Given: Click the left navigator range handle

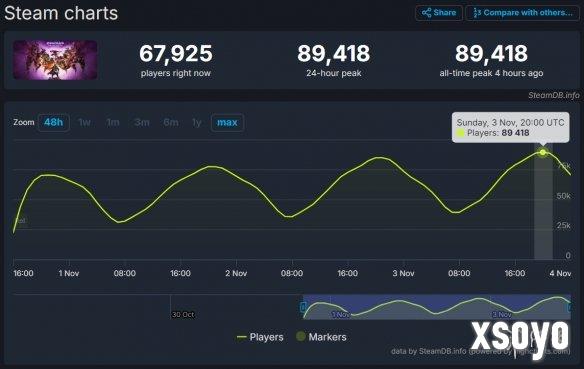Looking at the screenshot, I should tap(303, 307).
